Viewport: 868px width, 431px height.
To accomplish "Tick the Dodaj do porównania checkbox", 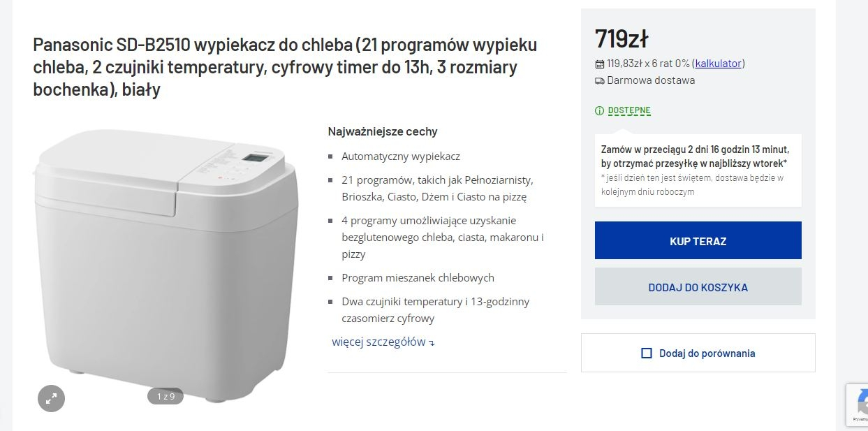I will pos(647,353).
